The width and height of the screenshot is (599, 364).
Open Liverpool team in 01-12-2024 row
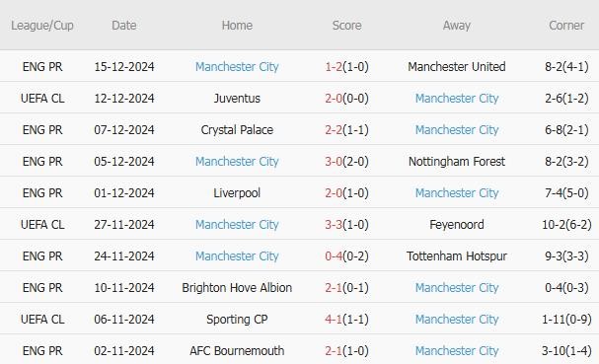[237, 193]
